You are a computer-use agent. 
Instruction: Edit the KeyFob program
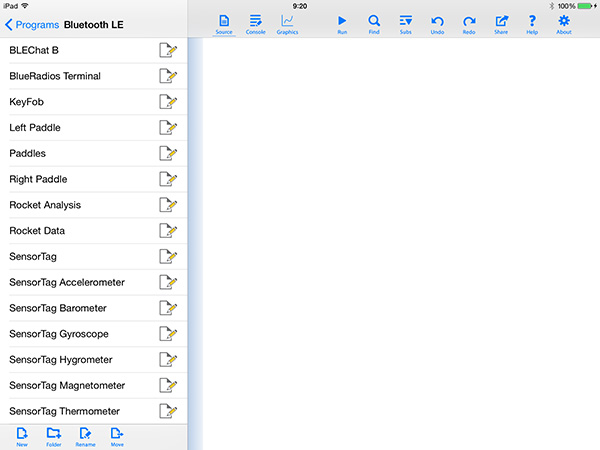click(x=168, y=102)
